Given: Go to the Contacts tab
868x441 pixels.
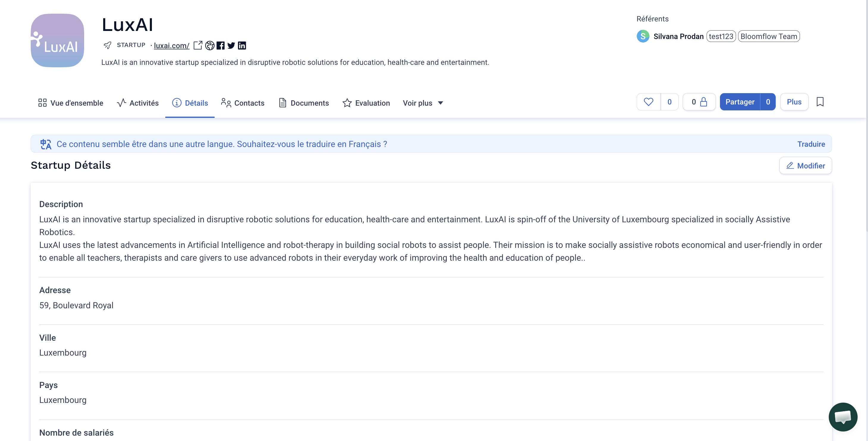Looking at the screenshot, I should (x=243, y=103).
